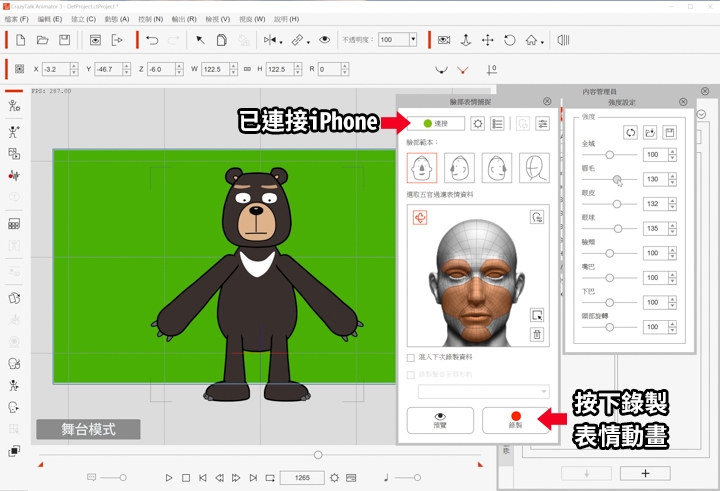Select the fourth face template outline
The image size is (720, 491).
pos(534,168)
